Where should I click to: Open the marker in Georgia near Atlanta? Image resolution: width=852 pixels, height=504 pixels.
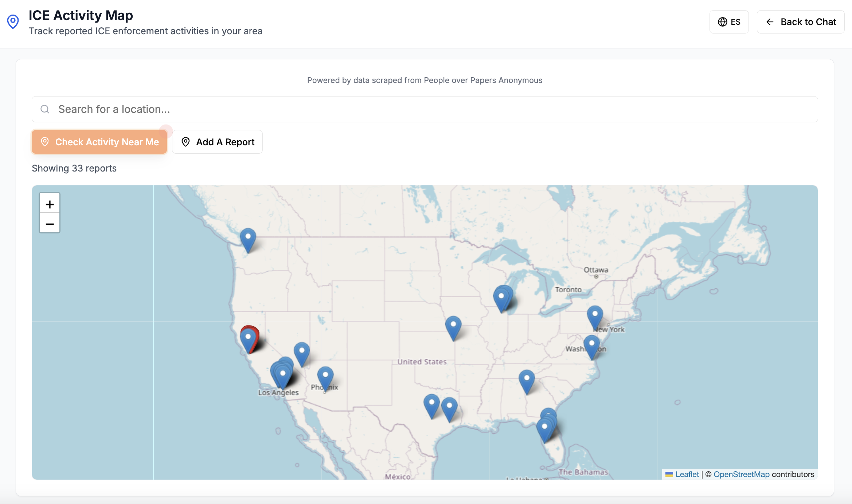(x=527, y=381)
